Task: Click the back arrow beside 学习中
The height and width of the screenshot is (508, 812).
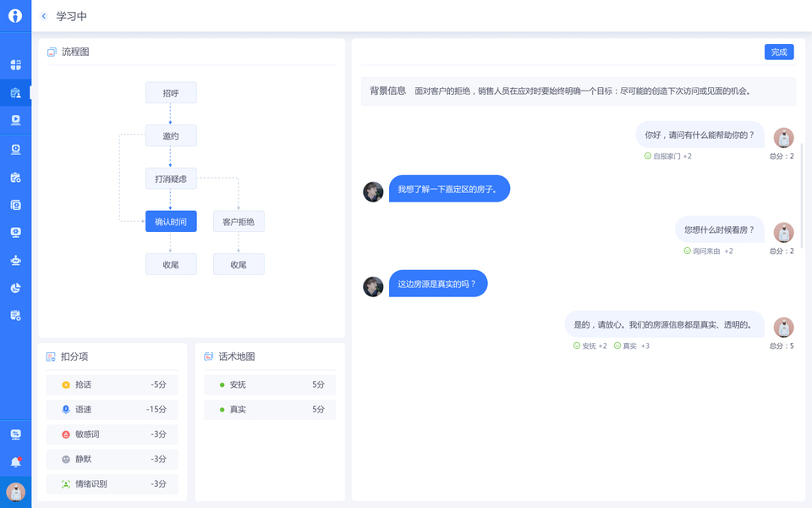Action: click(44, 16)
